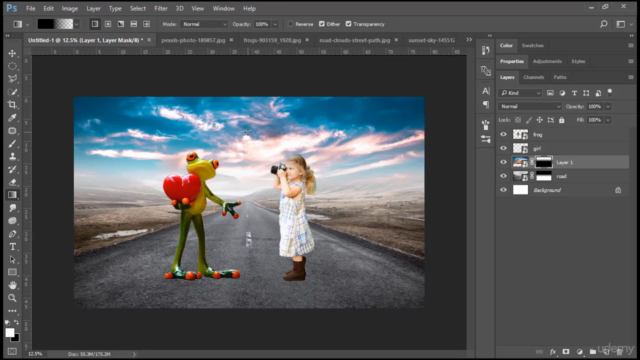Image resolution: width=640 pixels, height=360 pixels.
Task: Select the Quick Selection tool
Action: (x=12, y=92)
